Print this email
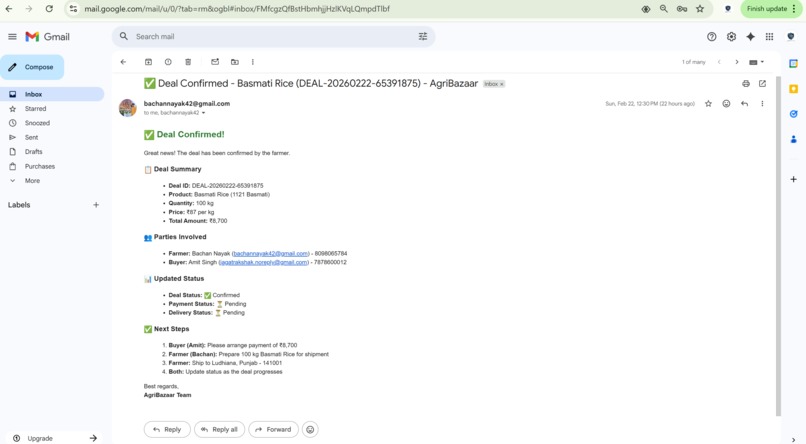Screen dimensions: 806x444 click(x=746, y=83)
